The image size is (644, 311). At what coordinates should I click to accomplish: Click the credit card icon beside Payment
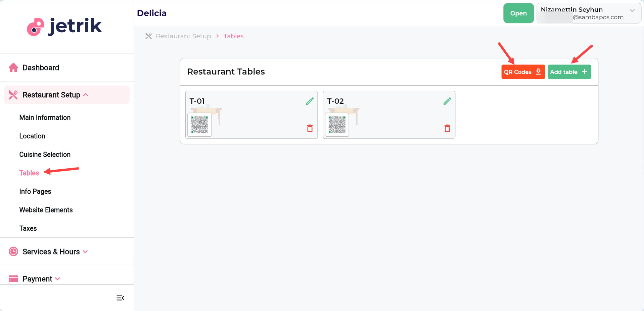pos(13,278)
